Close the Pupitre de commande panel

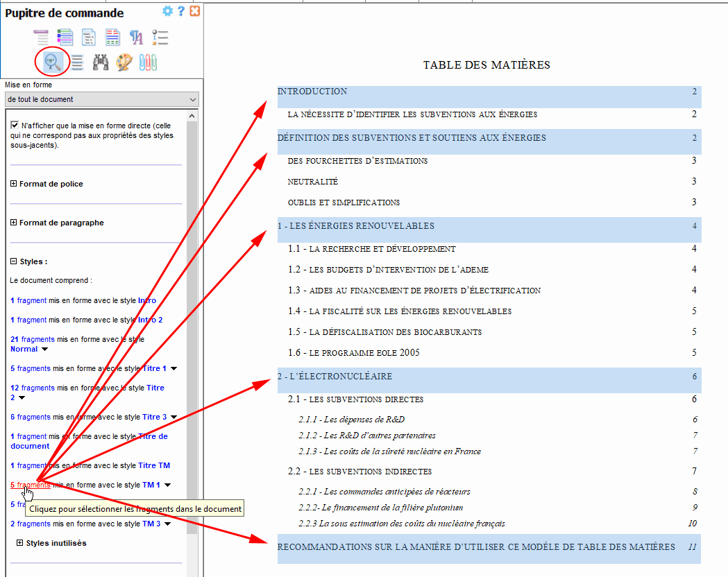pyautogui.click(x=195, y=11)
